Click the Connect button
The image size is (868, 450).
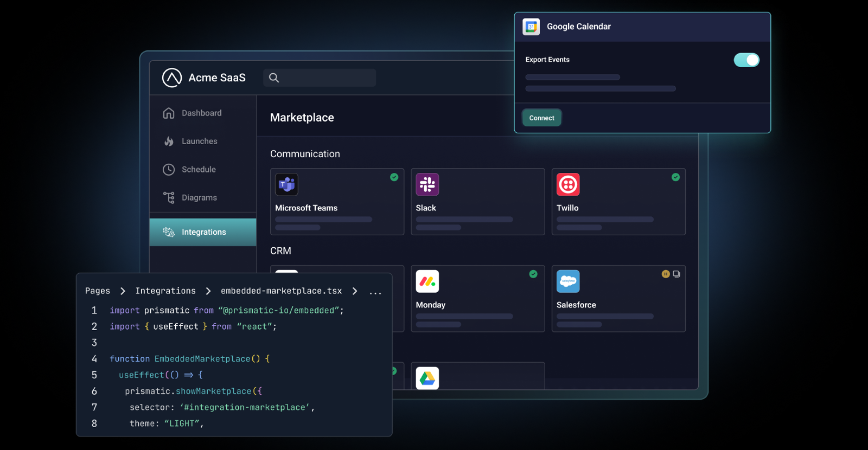pyautogui.click(x=541, y=118)
